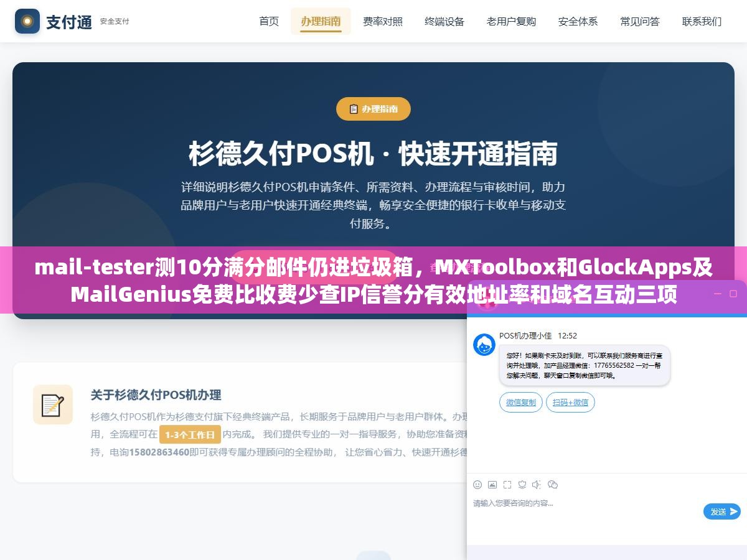Click the WeChat icon in chat toolbar
The height and width of the screenshot is (560, 747).
tap(553, 485)
